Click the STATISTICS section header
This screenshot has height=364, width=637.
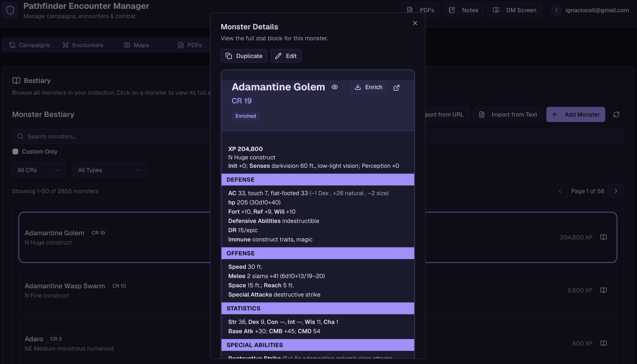pyautogui.click(x=318, y=308)
